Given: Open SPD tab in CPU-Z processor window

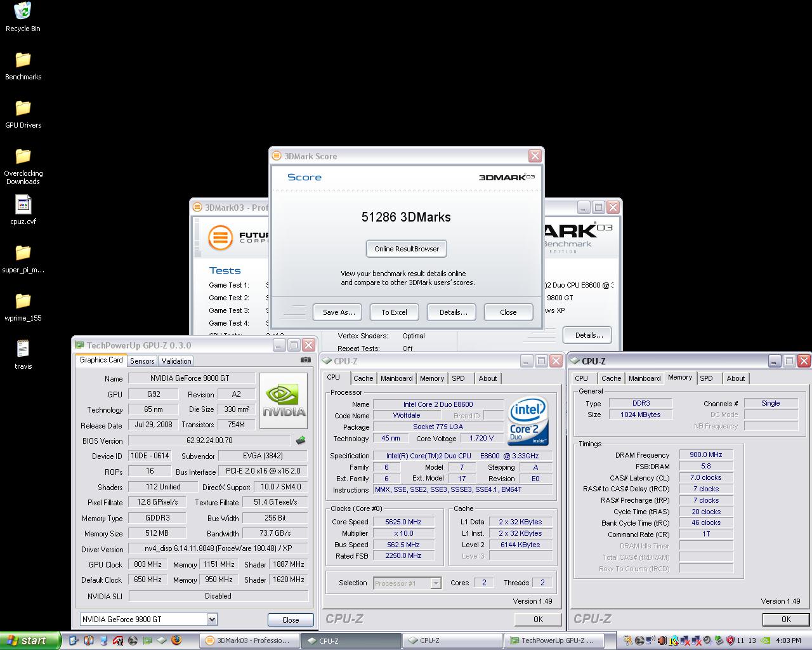Looking at the screenshot, I should tap(458, 378).
